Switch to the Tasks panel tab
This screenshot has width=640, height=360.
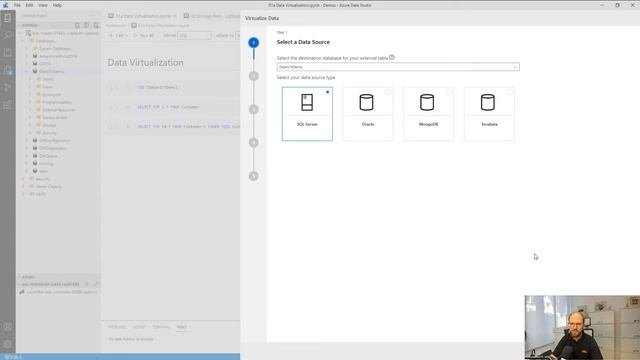point(181,327)
